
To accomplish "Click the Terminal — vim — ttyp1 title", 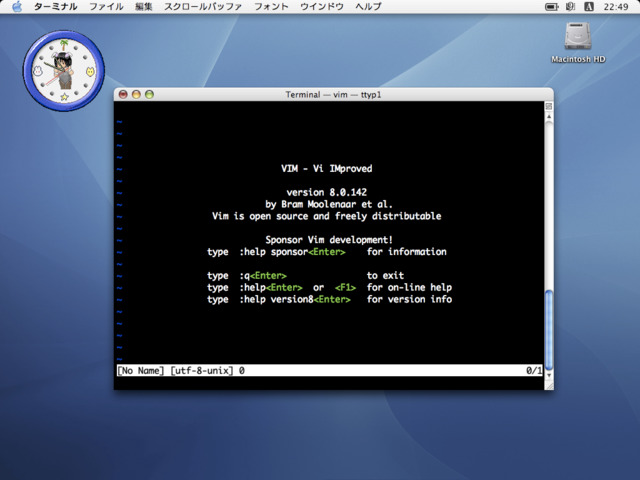I will 333,95.
